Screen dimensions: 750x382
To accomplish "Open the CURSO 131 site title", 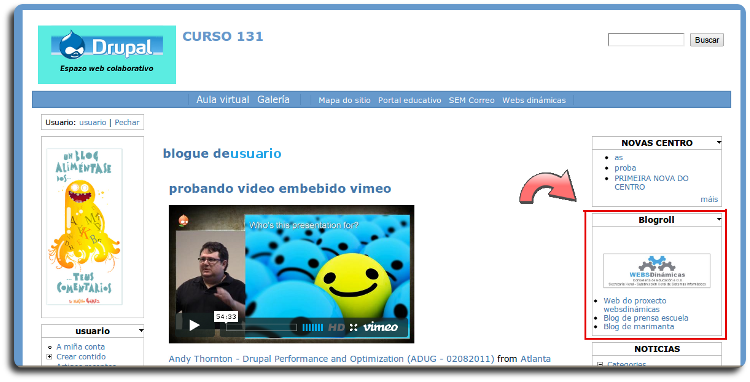I will point(223,37).
